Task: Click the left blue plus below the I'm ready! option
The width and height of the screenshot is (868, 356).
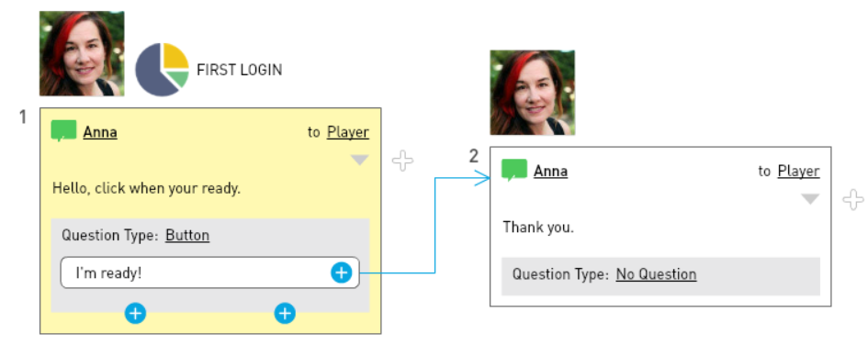Action: tap(136, 314)
